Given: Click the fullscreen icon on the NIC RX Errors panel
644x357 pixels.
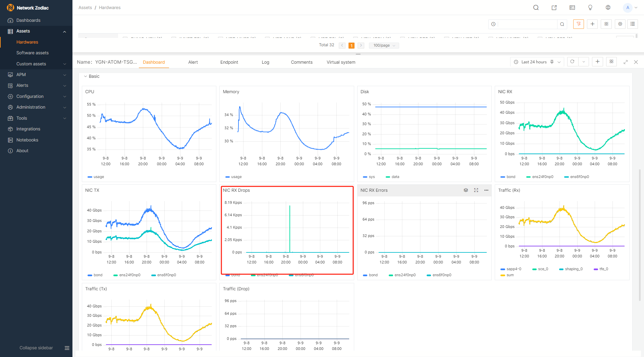Looking at the screenshot, I should 476,190.
